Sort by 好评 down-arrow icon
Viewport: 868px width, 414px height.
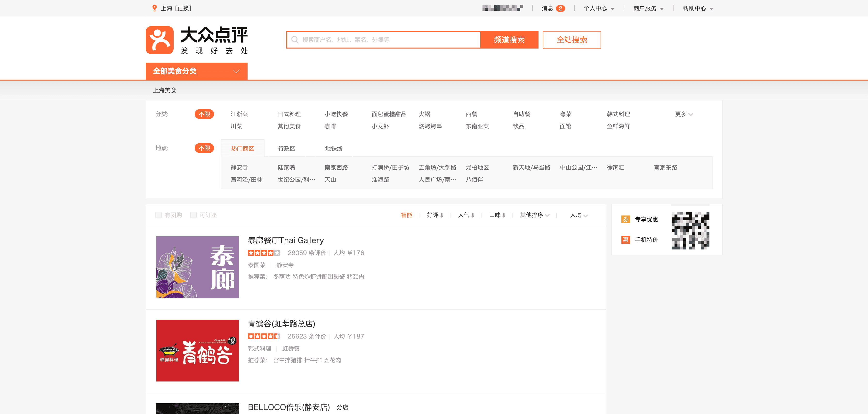pos(442,215)
